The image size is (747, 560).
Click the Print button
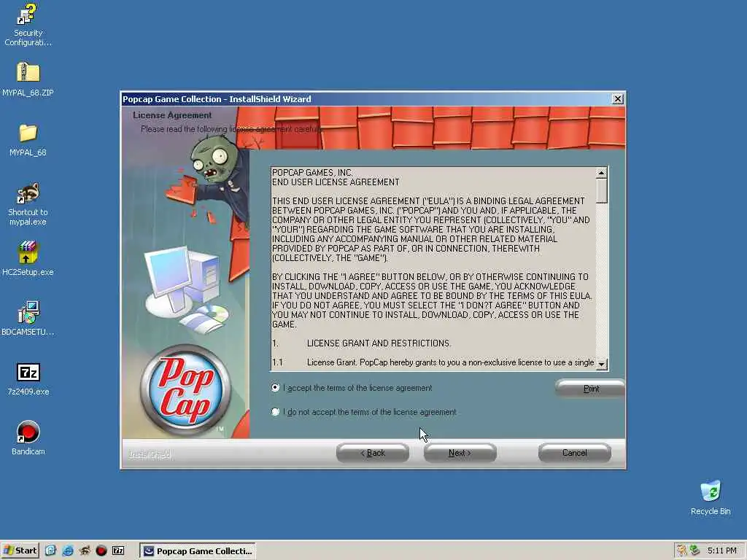point(591,389)
